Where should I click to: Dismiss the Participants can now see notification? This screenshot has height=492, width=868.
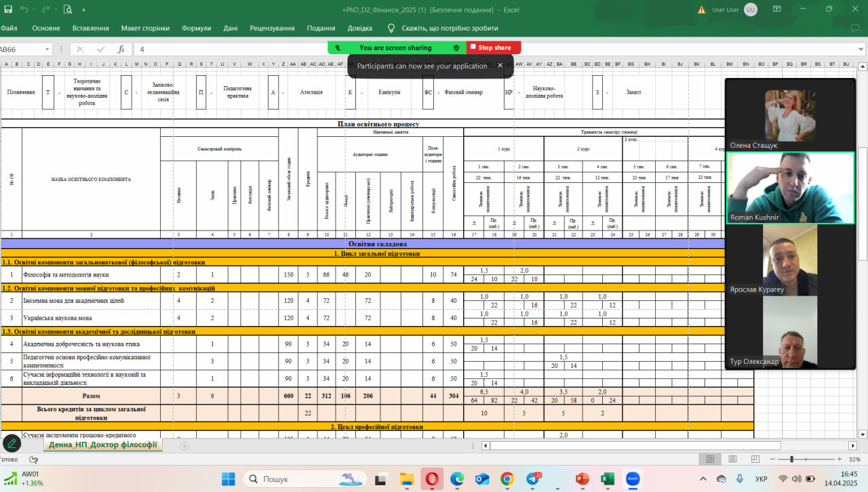click(500, 66)
